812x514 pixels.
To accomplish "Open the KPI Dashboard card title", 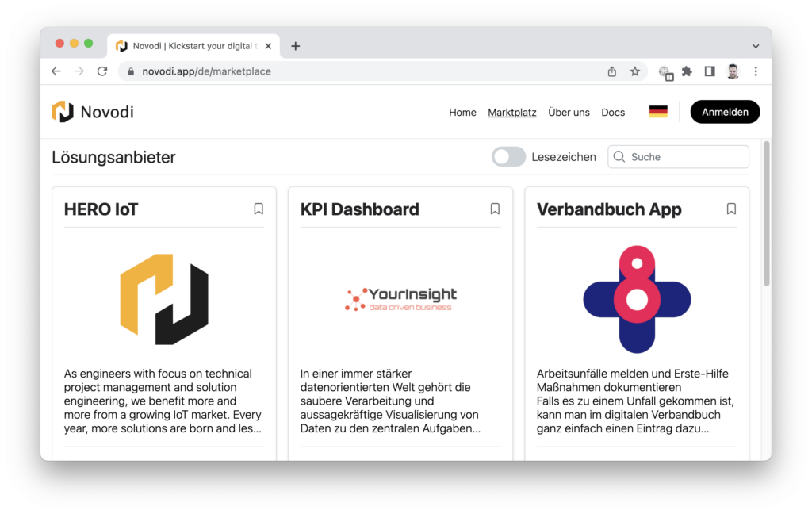I will (x=359, y=209).
